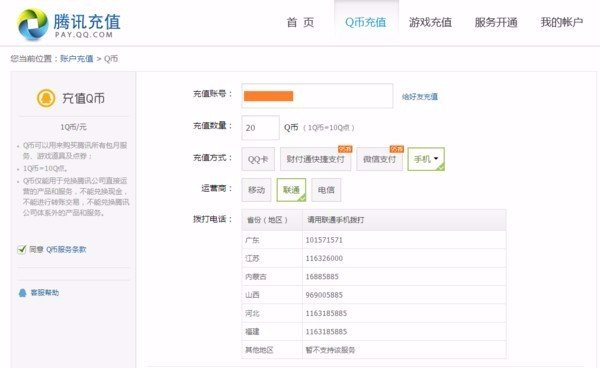
Task: Open the 游戏充值 tab
Action: tap(430, 23)
